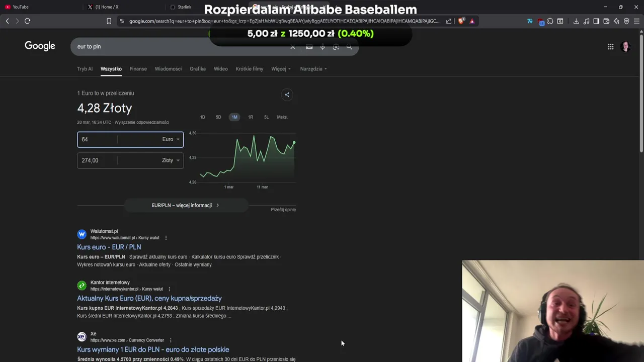Image resolution: width=644 pixels, height=362 pixels.
Task: Select the 1R chart range
Action: (251, 117)
